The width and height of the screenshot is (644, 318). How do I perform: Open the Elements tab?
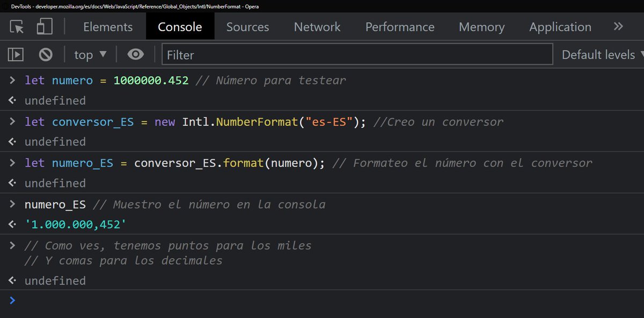pyautogui.click(x=108, y=27)
